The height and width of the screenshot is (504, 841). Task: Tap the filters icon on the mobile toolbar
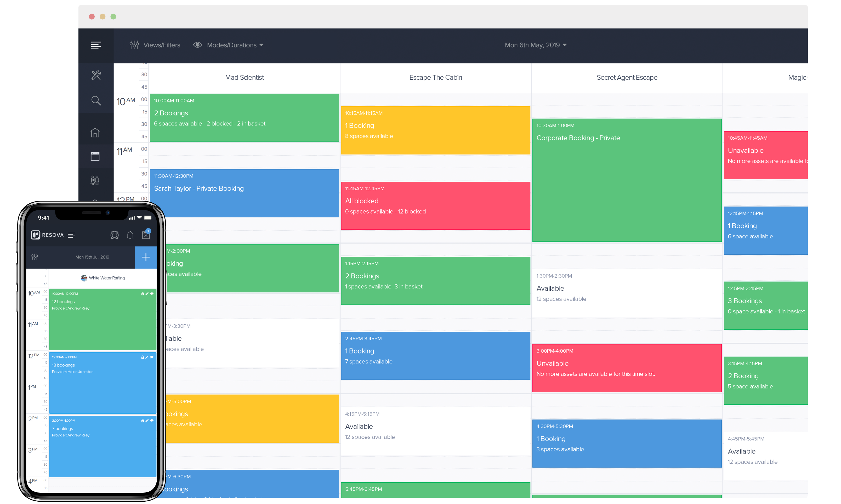point(34,257)
